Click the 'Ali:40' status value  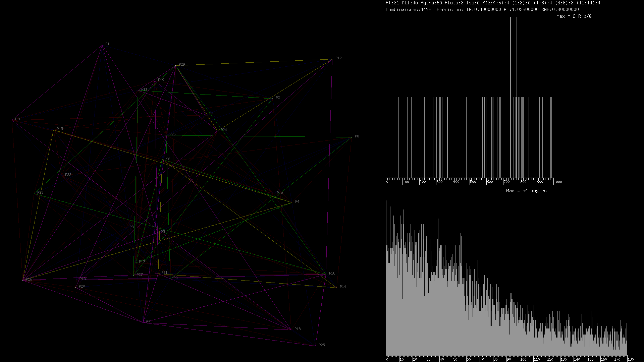pyautogui.click(x=410, y=3)
